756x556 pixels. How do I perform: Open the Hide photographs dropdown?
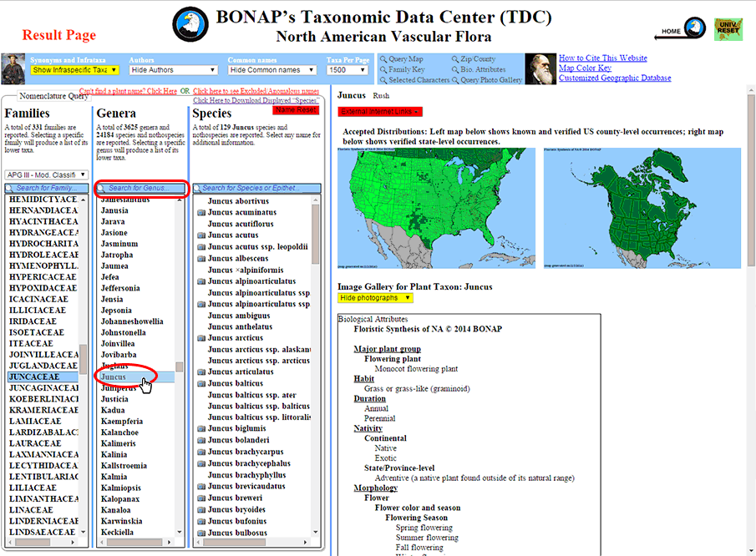click(x=375, y=298)
